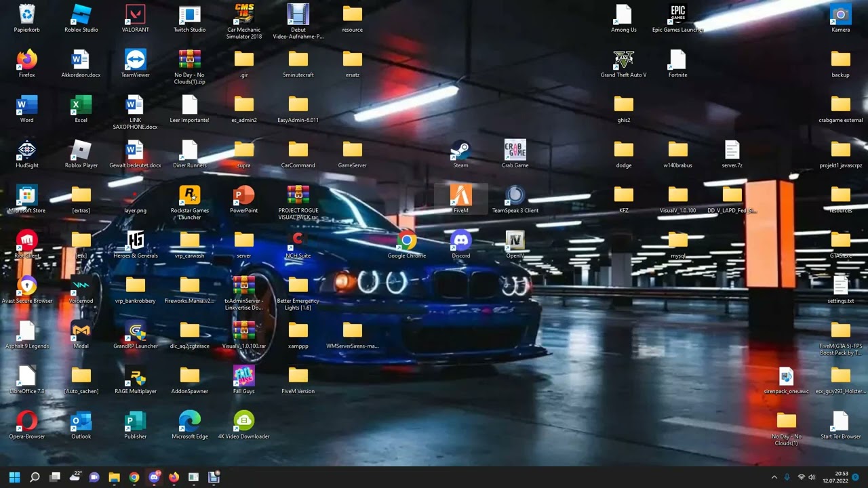This screenshot has height=488, width=868.
Task: Open the weather widget showing 22°
Action: pyautogui.click(x=75, y=477)
